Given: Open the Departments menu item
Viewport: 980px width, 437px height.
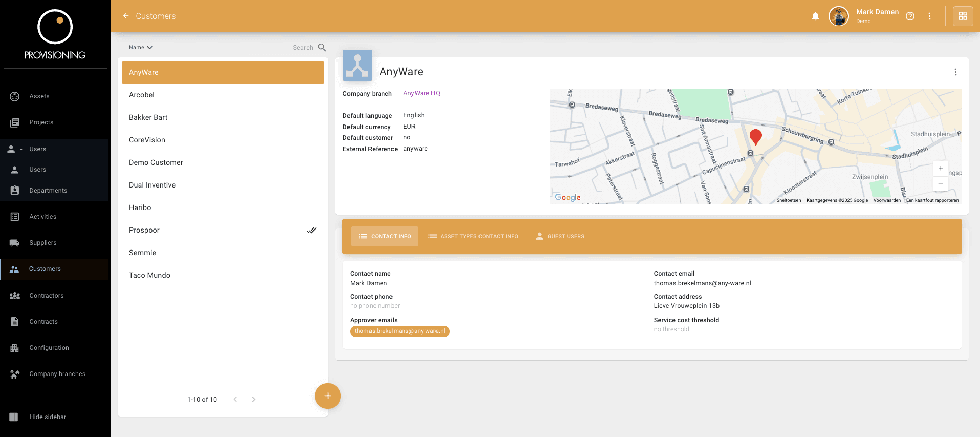Looking at the screenshot, I should [x=54, y=191].
